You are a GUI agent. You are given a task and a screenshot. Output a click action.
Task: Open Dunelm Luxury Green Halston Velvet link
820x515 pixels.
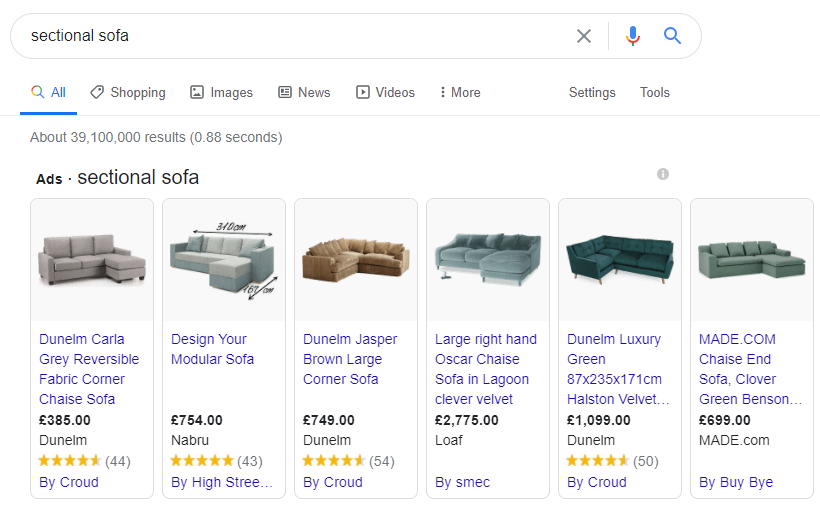tap(618, 369)
